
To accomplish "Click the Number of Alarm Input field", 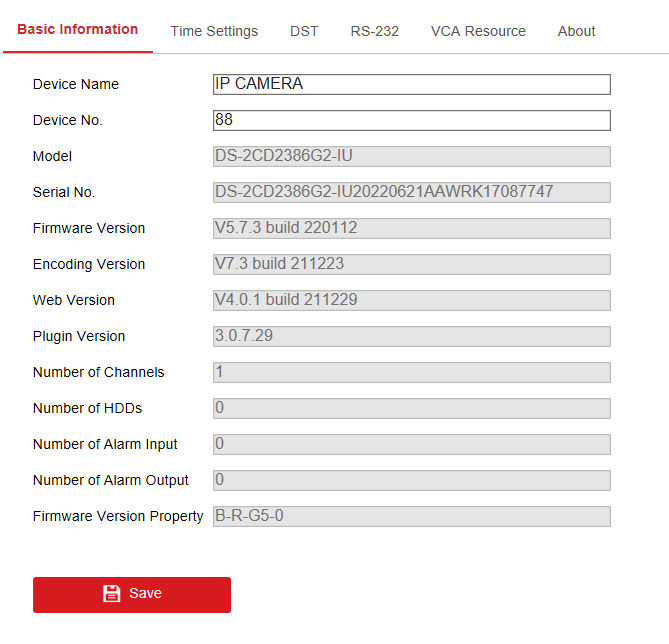I will (411, 445).
